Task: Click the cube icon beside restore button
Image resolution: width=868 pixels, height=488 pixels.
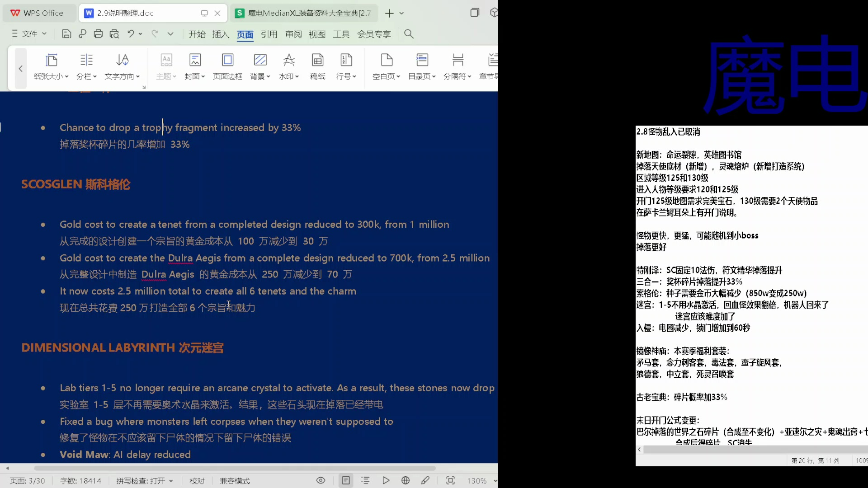Action: click(x=494, y=13)
